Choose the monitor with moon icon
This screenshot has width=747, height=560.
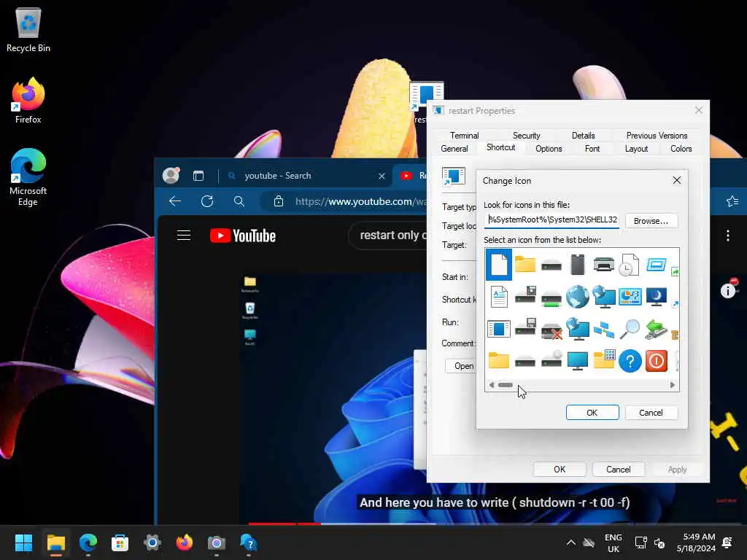coord(656,297)
